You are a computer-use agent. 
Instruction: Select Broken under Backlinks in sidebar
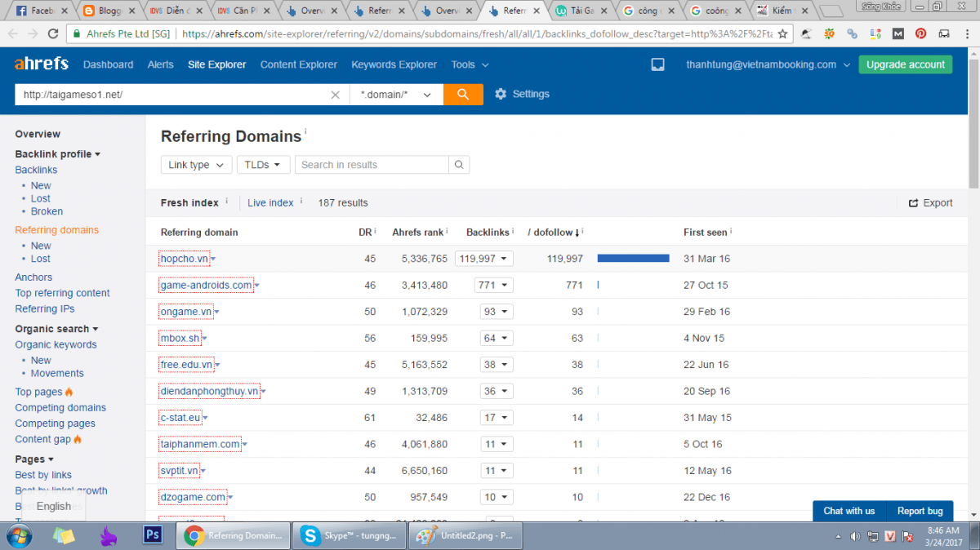[x=47, y=211]
